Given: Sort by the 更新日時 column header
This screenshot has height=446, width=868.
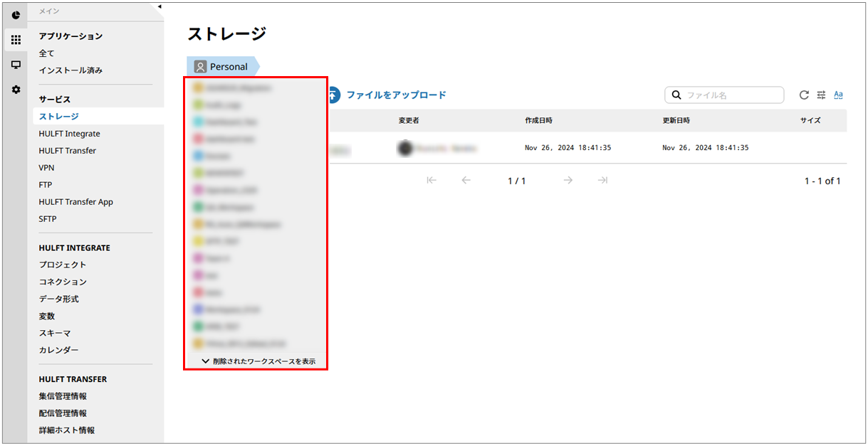Looking at the screenshot, I should click(676, 121).
